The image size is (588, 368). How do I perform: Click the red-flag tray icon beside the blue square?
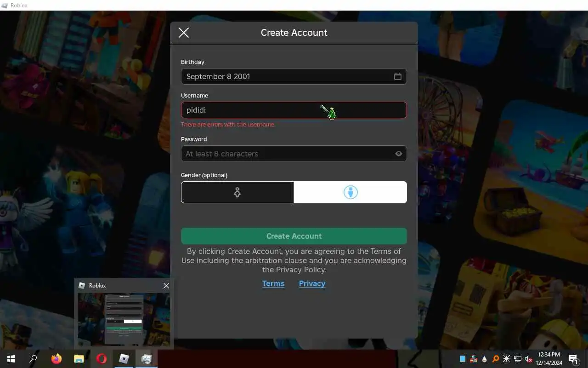(474, 359)
